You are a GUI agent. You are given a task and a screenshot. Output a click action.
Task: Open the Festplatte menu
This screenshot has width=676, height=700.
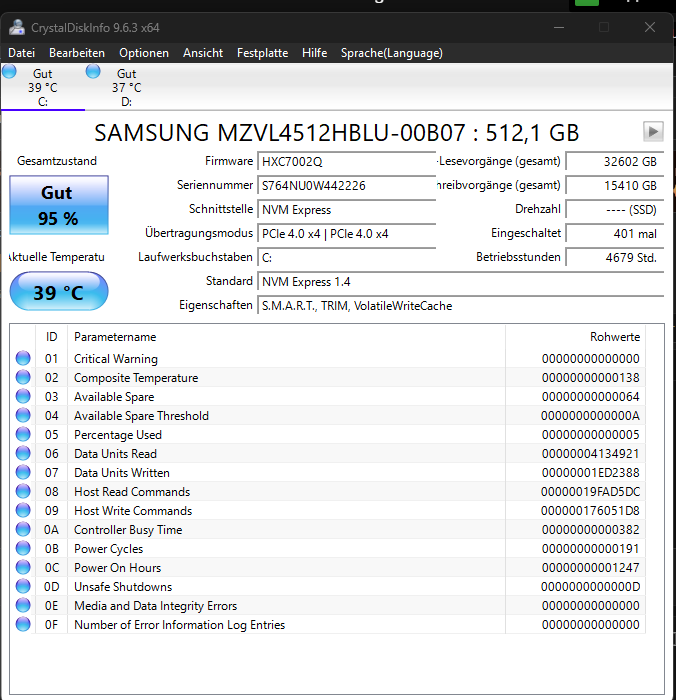(x=263, y=53)
